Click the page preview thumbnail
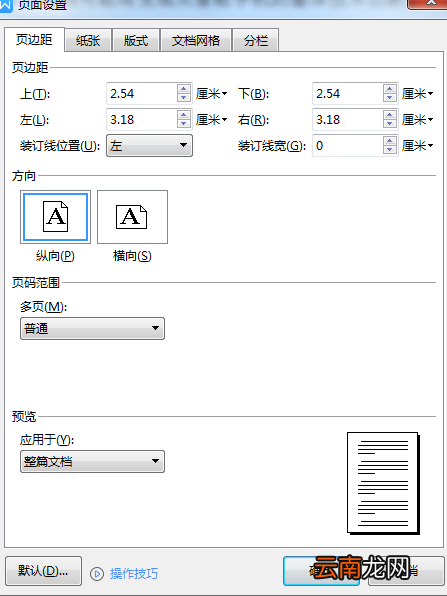The image size is (447, 596). (x=383, y=483)
